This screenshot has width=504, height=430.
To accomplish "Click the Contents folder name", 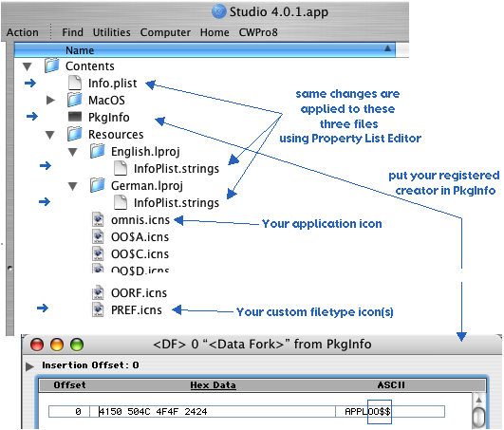I will pyautogui.click(x=90, y=66).
